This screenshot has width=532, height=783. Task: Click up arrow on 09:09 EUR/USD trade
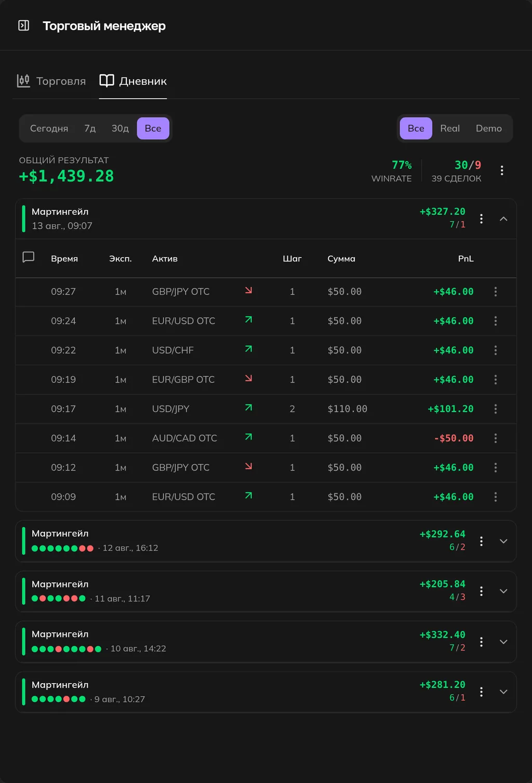(x=249, y=495)
